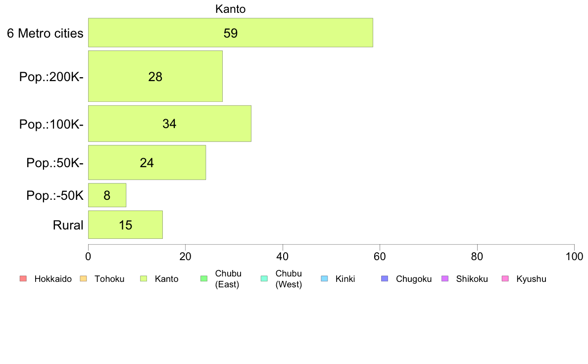
Task: Select the Pop.:200K- bar showing 28
Action: pyautogui.click(x=155, y=76)
